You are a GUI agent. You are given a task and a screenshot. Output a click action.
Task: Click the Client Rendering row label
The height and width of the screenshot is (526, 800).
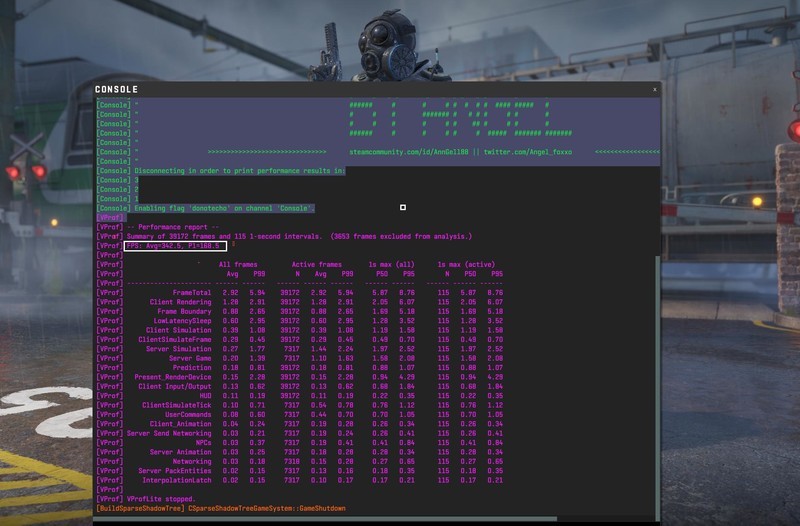pos(181,302)
